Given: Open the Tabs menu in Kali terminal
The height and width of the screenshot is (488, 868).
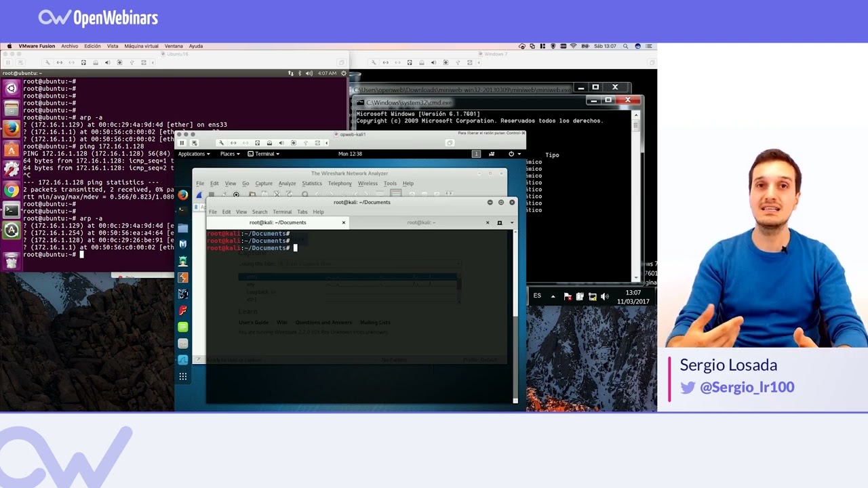Looking at the screenshot, I should point(302,212).
